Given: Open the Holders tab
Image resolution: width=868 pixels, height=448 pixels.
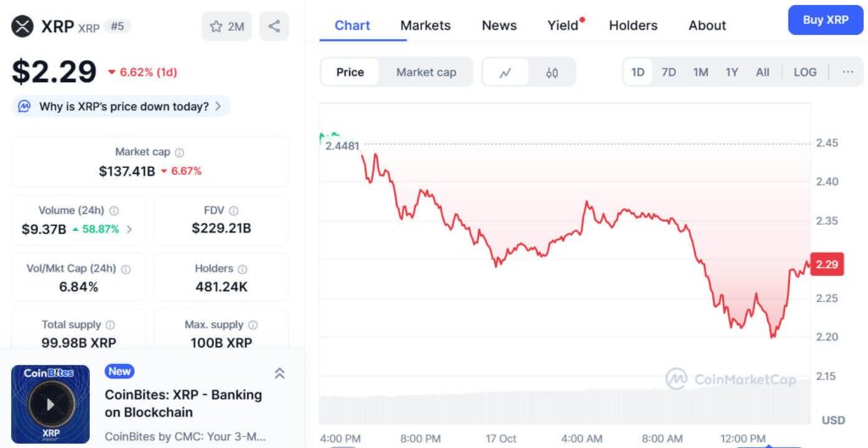Looking at the screenshot, I should [634, 25].
